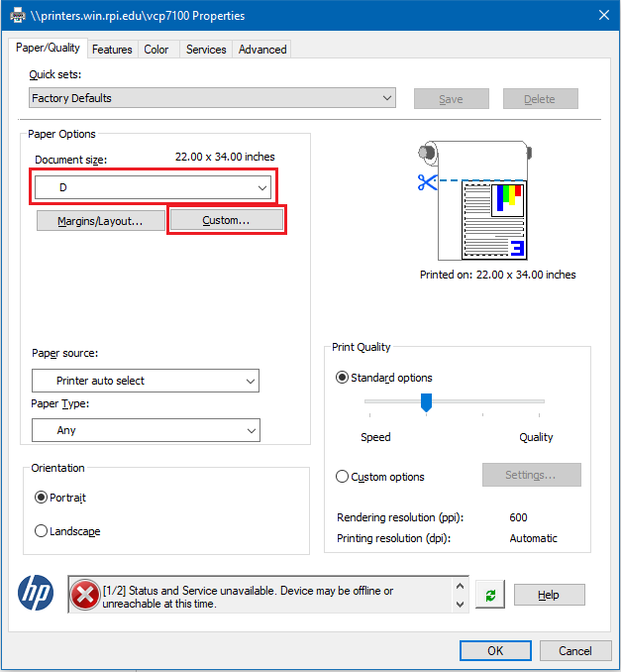This screenshot has height=672, width=621.
Task: Click the Speed/Quality slider handle
Action: point(427,401)
